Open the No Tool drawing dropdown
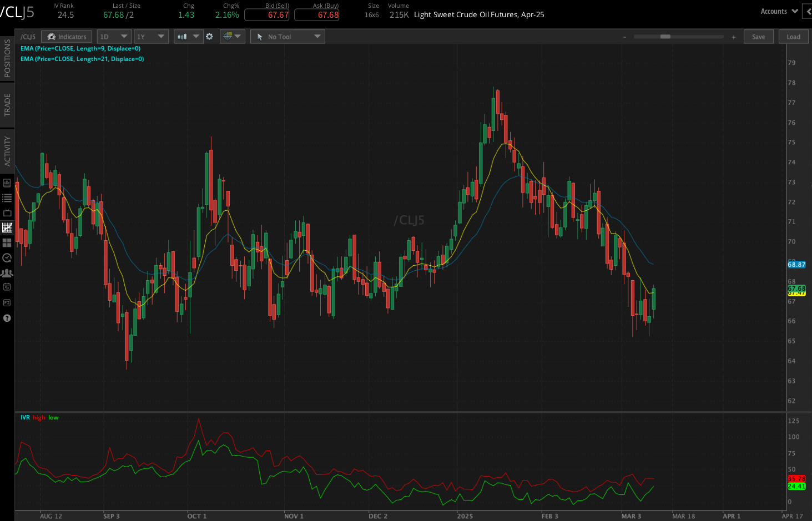The height and width of the screenshot is (521, 812). (x=287, y=36)
